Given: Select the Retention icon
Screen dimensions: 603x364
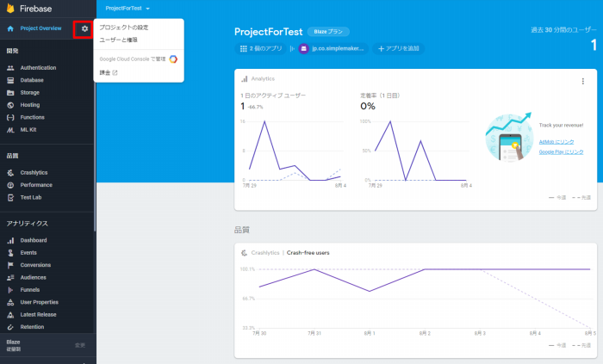Looking at the screenshot, I should pos(10,327).
